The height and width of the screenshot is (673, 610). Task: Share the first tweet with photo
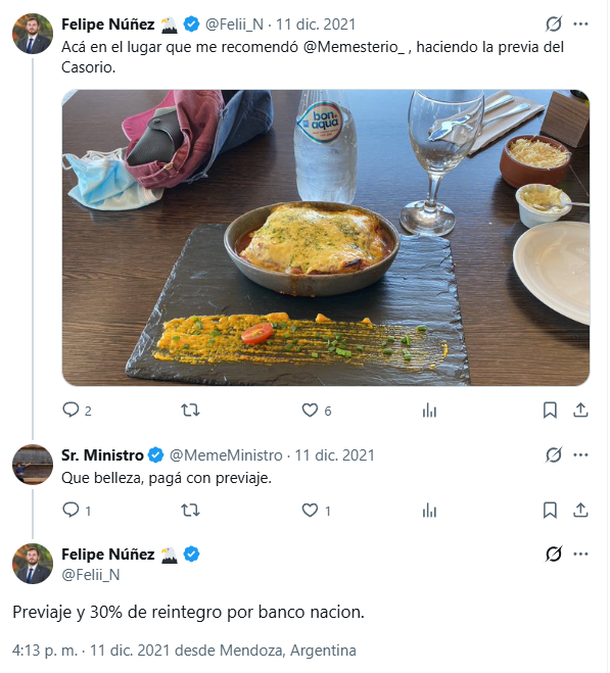point(581,410)
